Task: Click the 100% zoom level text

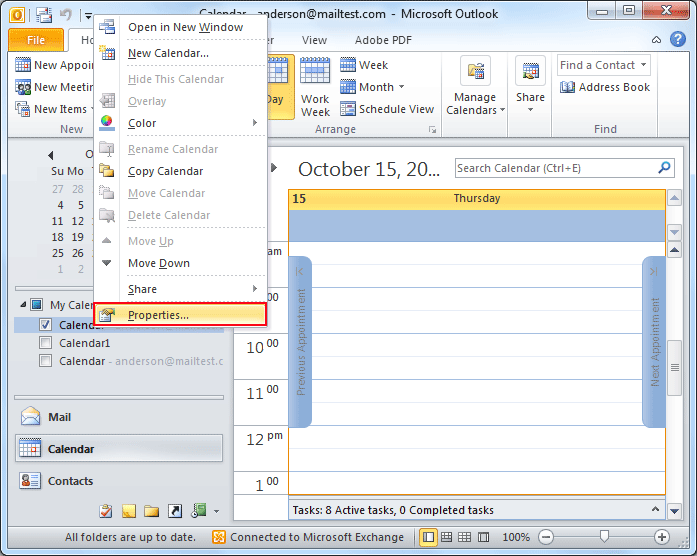Action: (516, 537)
